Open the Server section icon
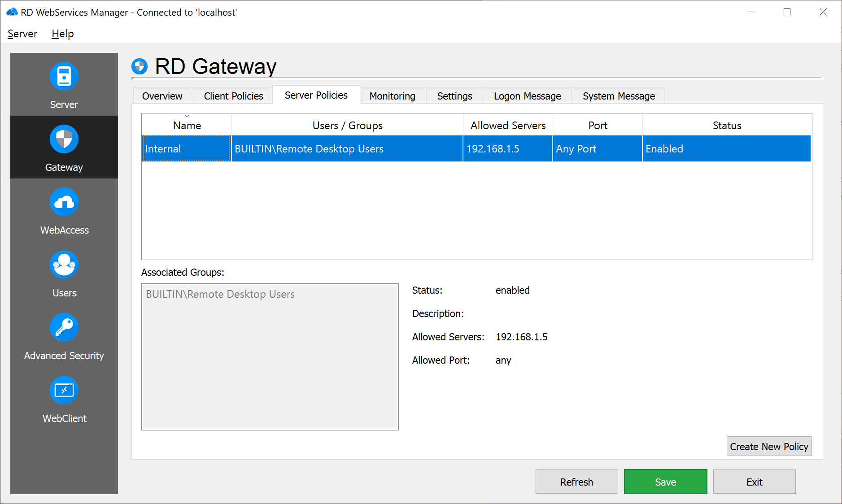Screen dimensions: 842x504 point(64,76)
